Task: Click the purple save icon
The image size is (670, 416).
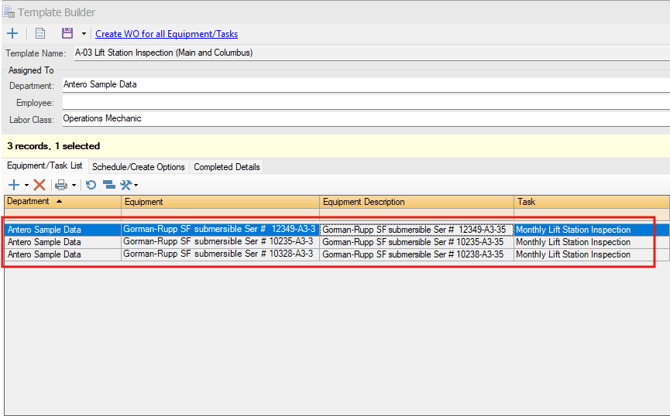Action: pos(68,34)
